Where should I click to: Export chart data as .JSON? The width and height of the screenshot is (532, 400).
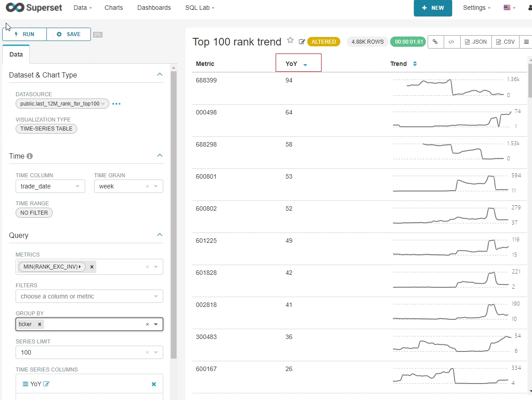click(x=475, y=41)
